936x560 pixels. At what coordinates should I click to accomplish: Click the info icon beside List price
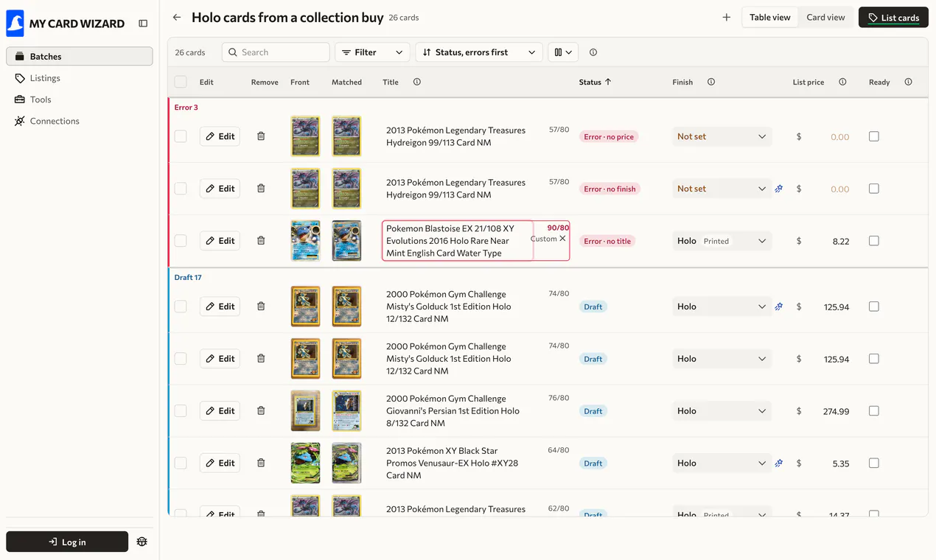click(x=842, y=82)
